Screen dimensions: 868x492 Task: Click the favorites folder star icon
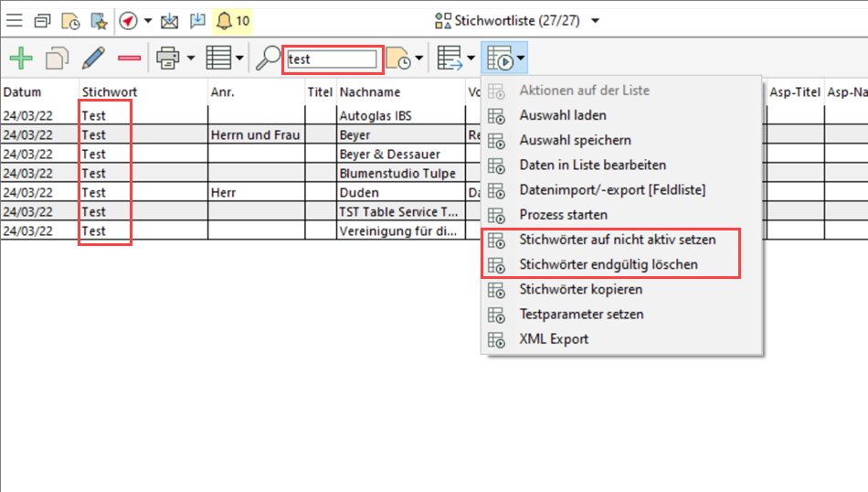point(99,20)
